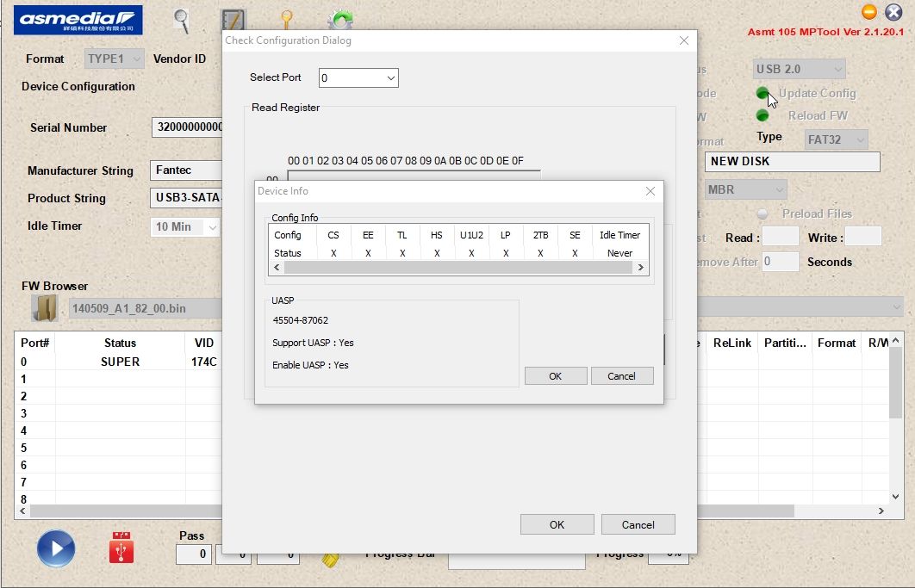The height and width of the screenshot is (588, 915).
Task: Enable the Preload Files radio button
Action: tap(762, 214)
